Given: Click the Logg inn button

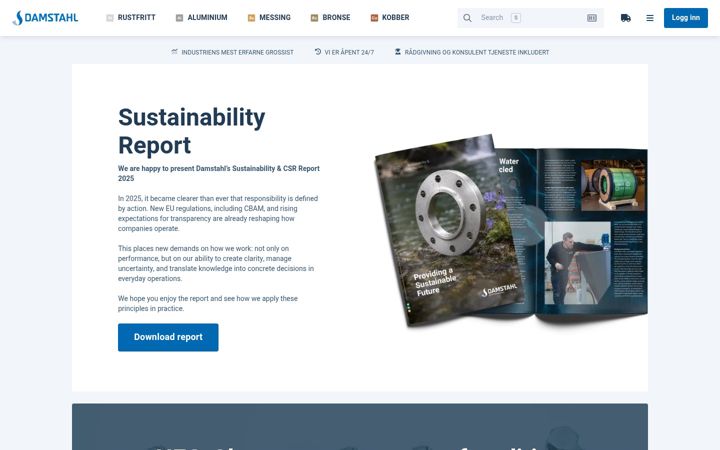Looking at the screenshot, I should click(686, 18).
